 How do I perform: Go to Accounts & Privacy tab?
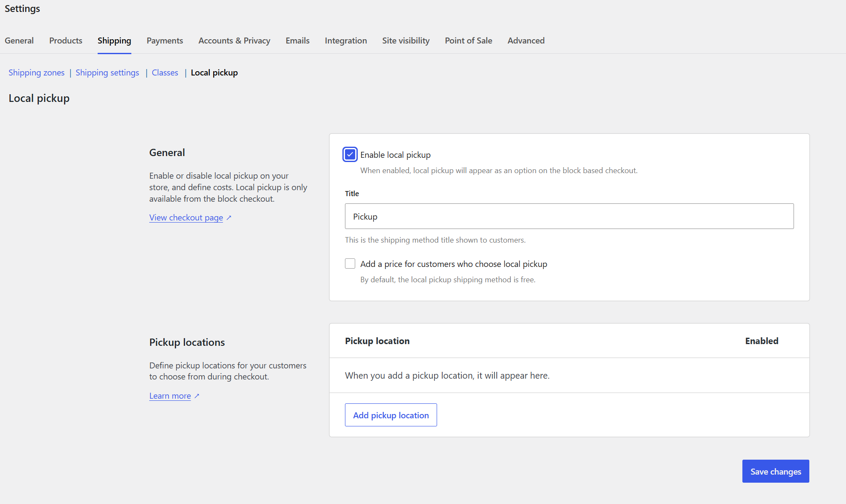point(234,41)
